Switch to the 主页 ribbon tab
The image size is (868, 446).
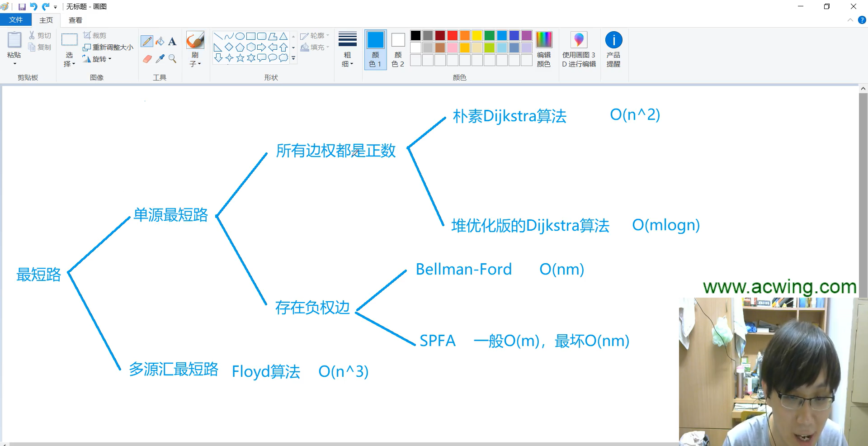[46, 20]
